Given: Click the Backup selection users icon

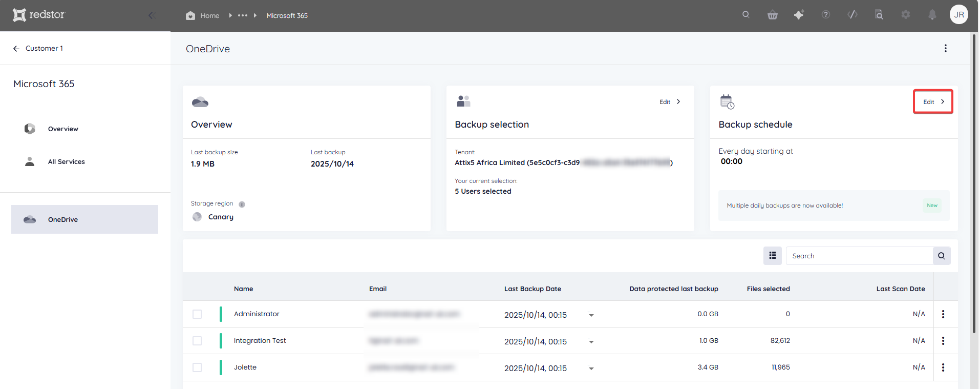Looking at the screenshot, I should pyautogui.click(x=463, y=101).
